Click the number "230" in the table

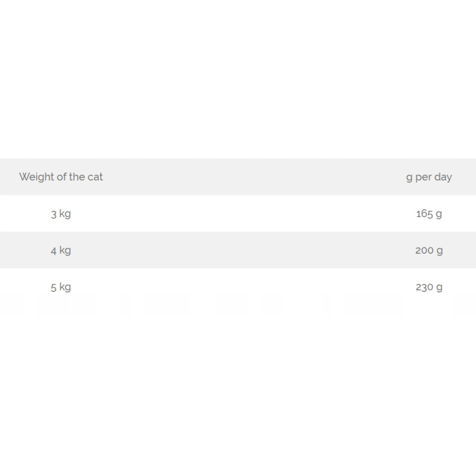pos(424,287)
